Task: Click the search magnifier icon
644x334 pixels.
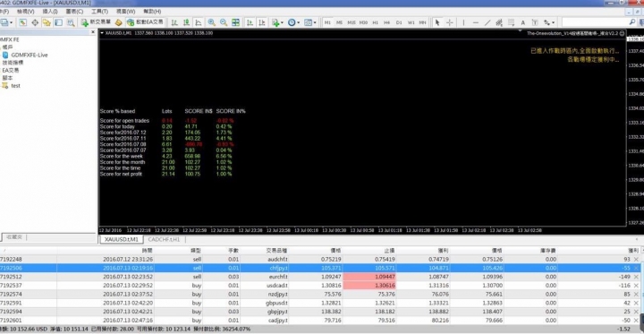Action: click(632, 22)
